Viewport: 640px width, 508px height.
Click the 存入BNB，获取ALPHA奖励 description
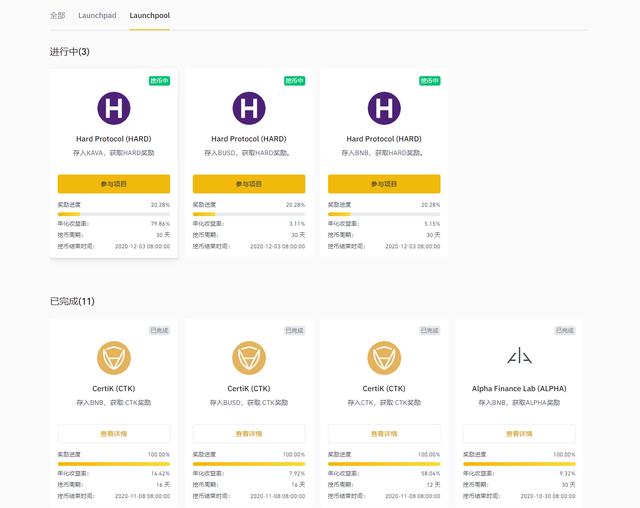(519, 403)
